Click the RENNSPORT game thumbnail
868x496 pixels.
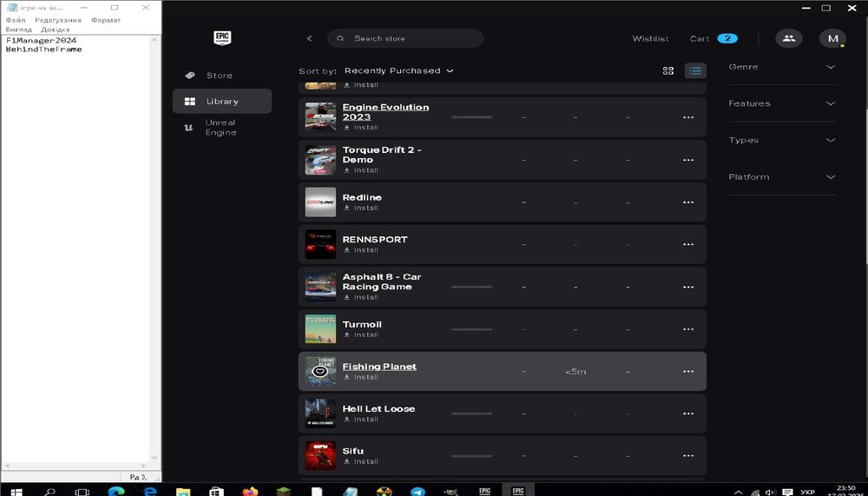coord(320,244)
